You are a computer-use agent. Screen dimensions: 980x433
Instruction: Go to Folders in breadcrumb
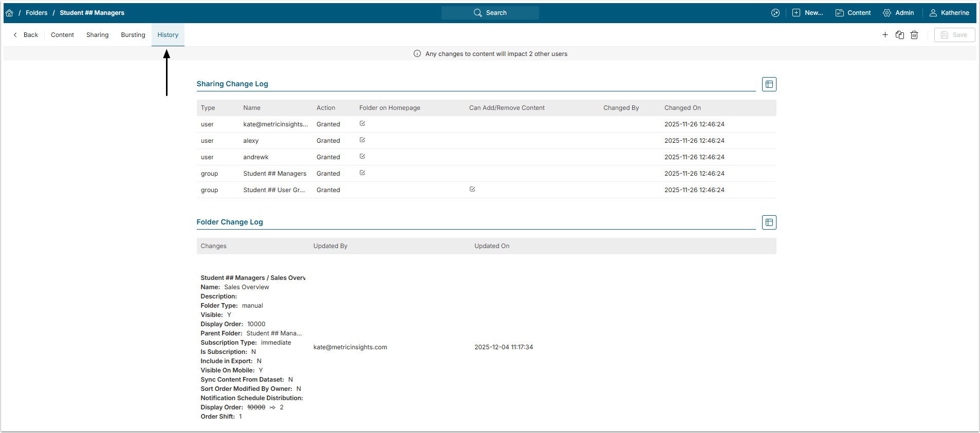pos(36,13)
